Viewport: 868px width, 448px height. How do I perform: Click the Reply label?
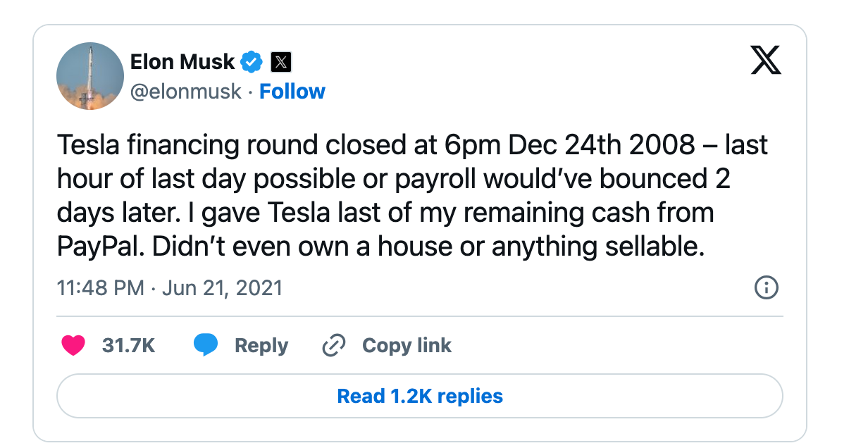[x=263, y=345]
